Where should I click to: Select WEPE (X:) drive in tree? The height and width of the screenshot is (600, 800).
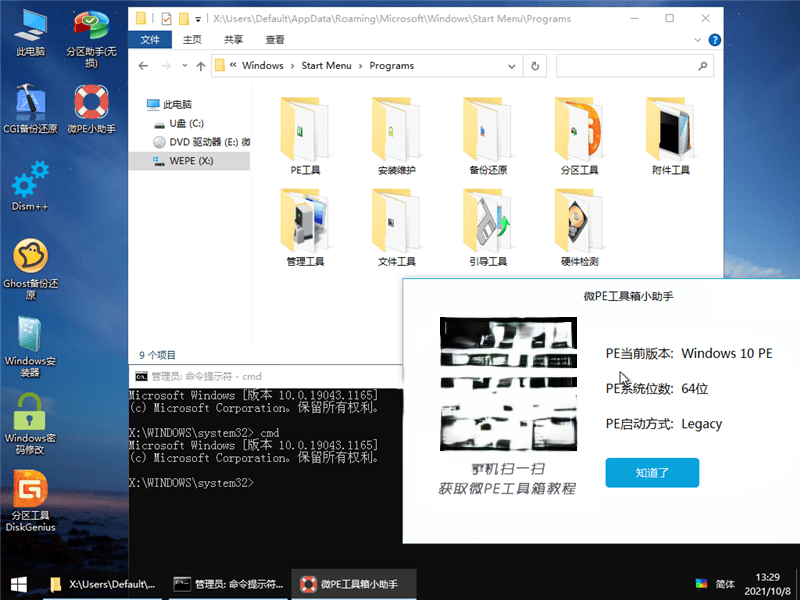click(189, 161)
